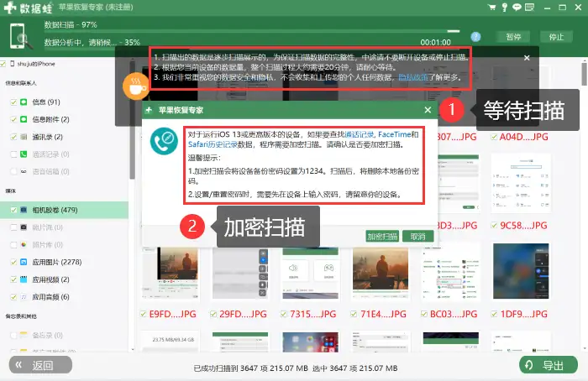This screenshot has height=381, width=588.
Task: Click the key registration icon
Action: coord(504,7)
